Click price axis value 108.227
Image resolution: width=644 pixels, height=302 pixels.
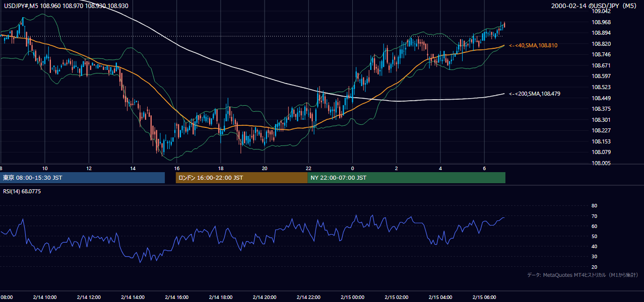[x=601, y=130]
